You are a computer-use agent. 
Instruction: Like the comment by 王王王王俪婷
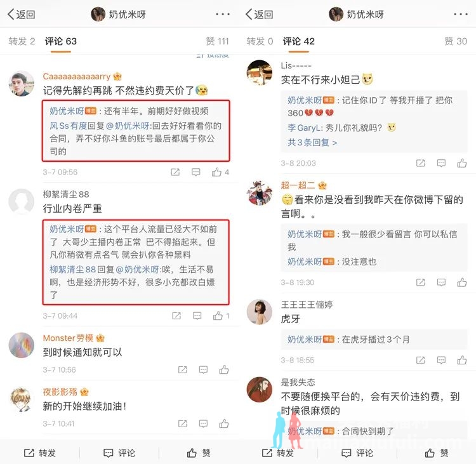[x=462, y=360]
